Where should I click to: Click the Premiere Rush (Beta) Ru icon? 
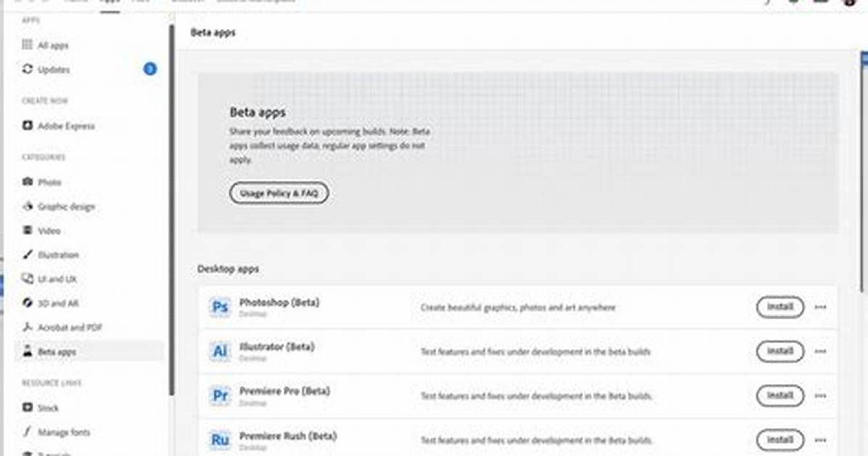coord(220,439)
